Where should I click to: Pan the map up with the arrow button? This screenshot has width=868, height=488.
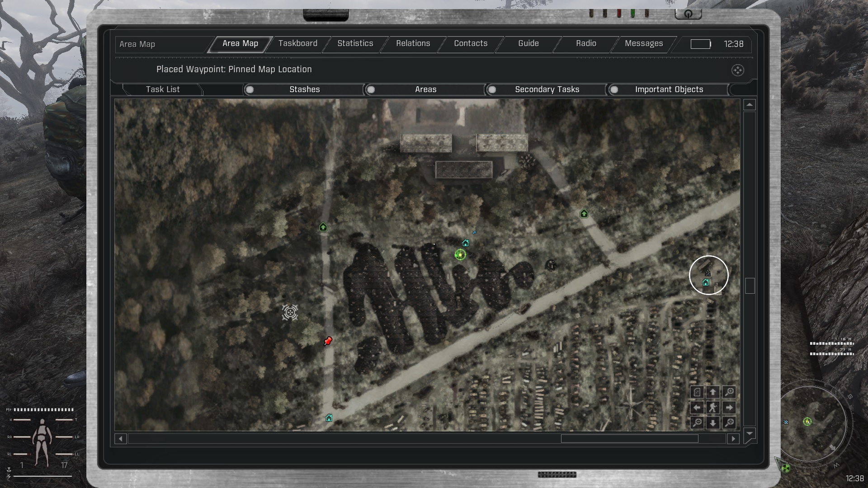click(x=713, y=392)
